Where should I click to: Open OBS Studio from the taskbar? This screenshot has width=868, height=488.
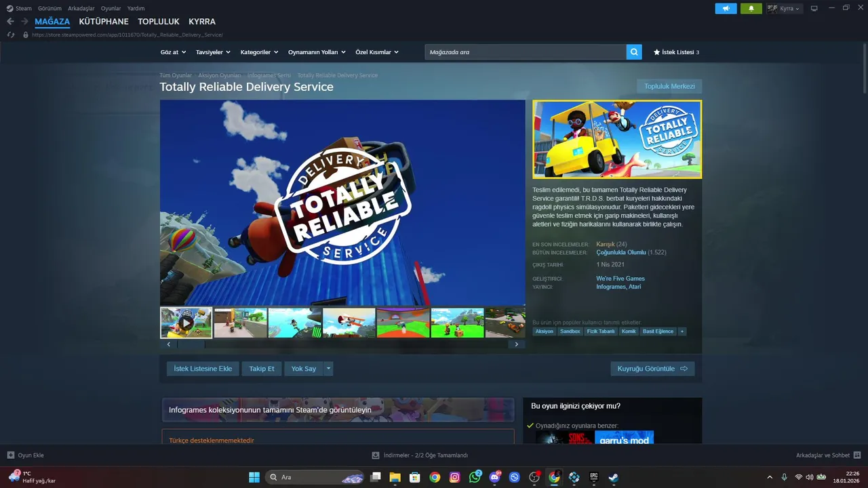(x=534, y=477)
